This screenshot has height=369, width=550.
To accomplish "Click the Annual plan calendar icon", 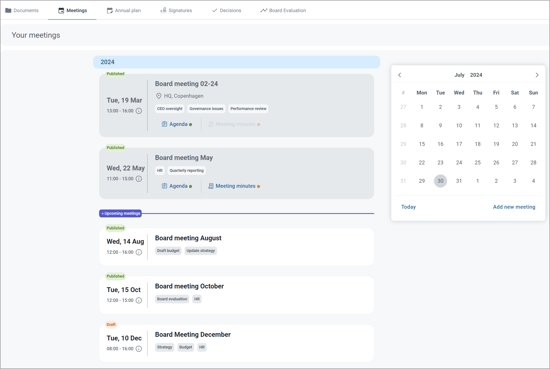I will tap(110, 11).
